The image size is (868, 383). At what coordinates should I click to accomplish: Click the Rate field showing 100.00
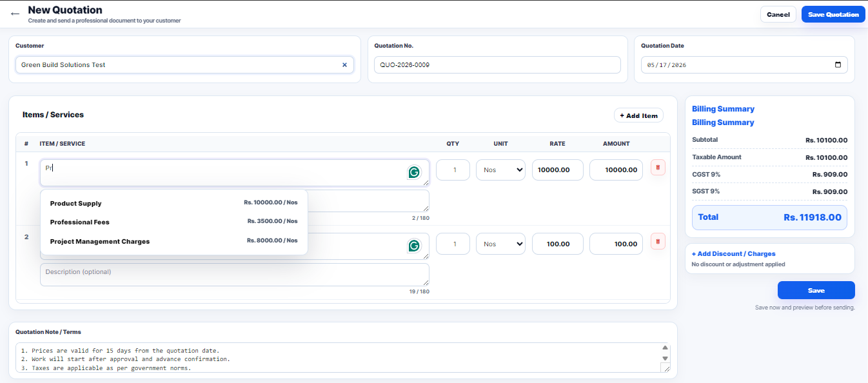coord(558,244)
